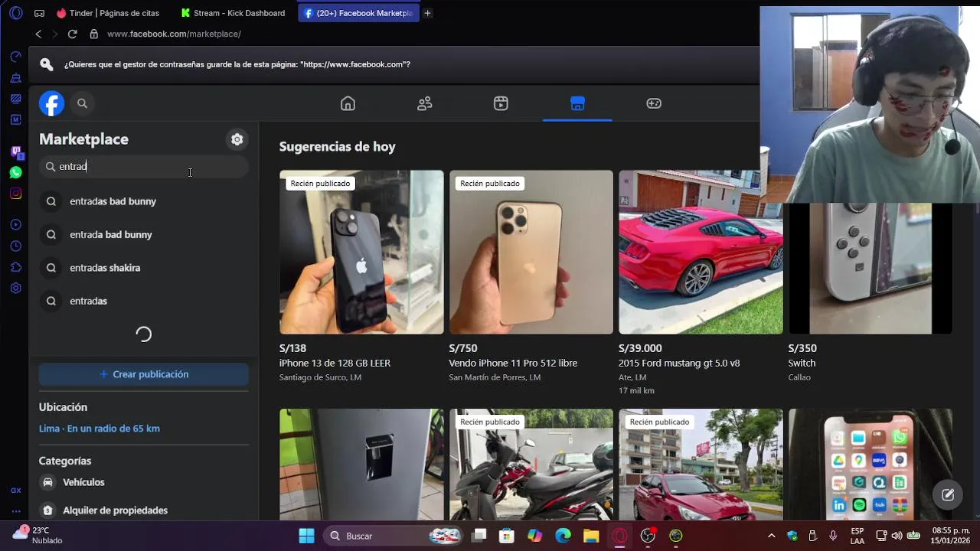Switch to Stream - Kick Dashboard tab
This screenshot has height=551, width=980.
pyautogui.click(x=234, y=13)
